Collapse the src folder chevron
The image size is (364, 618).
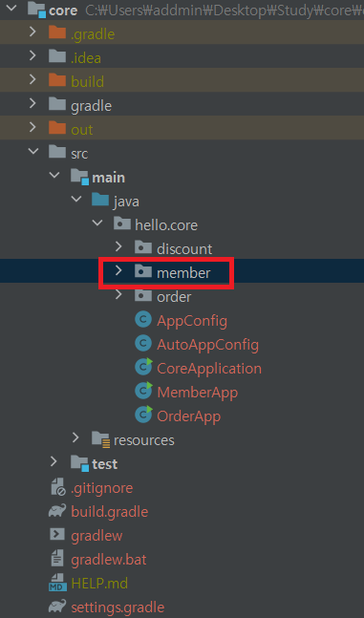[x=33, y=151]
